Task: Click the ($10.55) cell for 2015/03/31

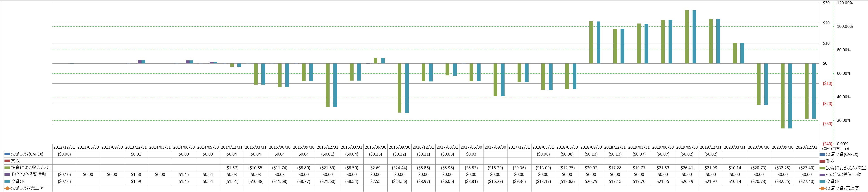Action: coord(256,168)
